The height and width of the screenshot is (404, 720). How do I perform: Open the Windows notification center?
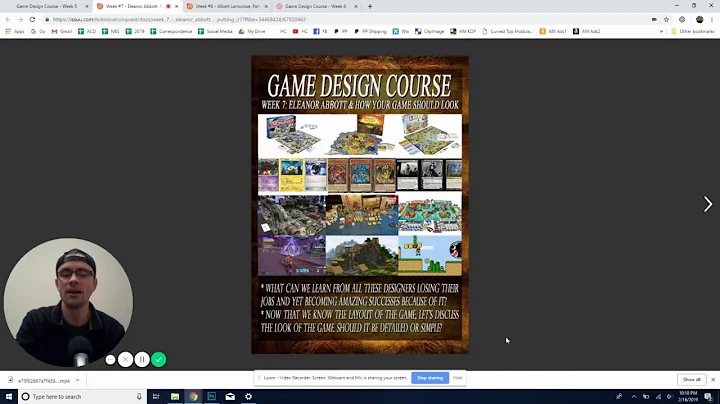tap(709, 396)
